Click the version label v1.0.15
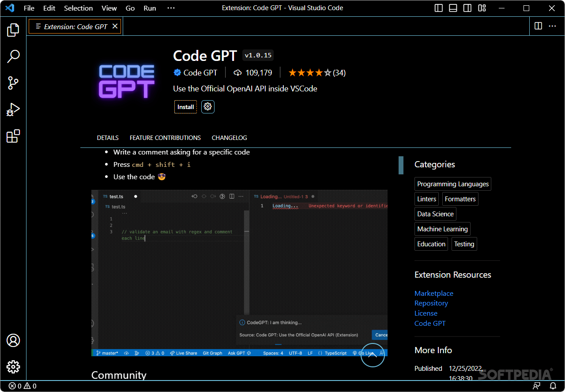Viewport: 565px width, 392px height. click(x=258, y=55)
